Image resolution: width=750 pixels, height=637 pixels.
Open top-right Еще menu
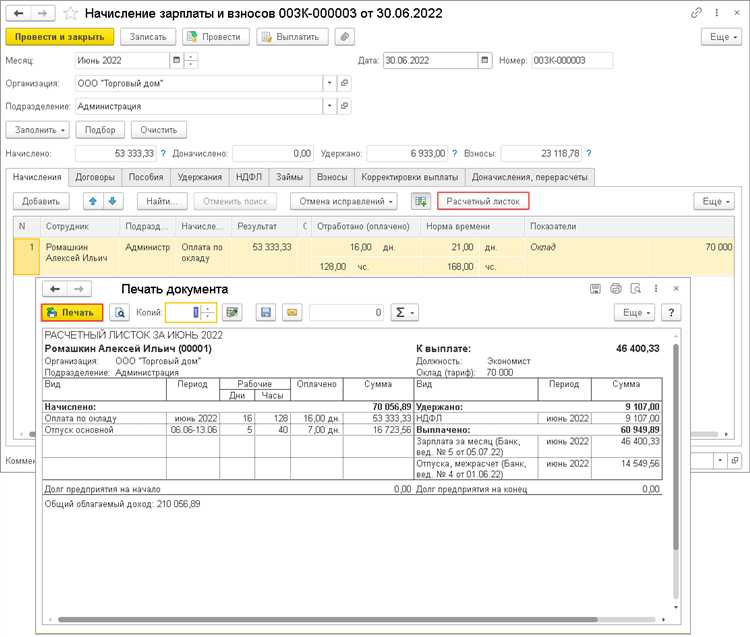coord(721,37)
